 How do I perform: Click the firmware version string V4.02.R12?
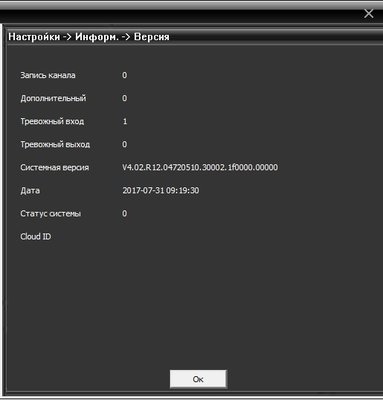[x=200, y=167]
